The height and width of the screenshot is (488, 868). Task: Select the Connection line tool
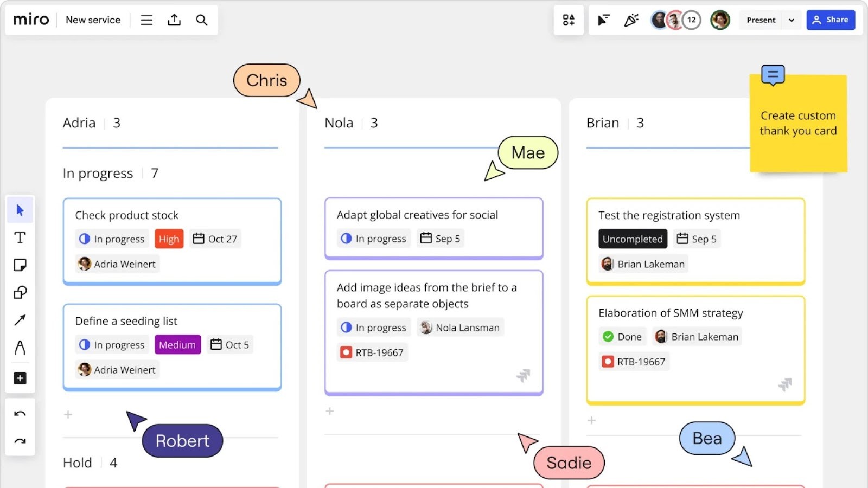pyautogui.click(x=20, y=320)
